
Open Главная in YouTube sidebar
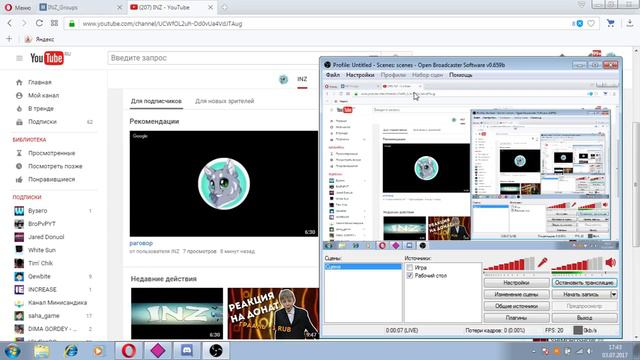[40, 82]
